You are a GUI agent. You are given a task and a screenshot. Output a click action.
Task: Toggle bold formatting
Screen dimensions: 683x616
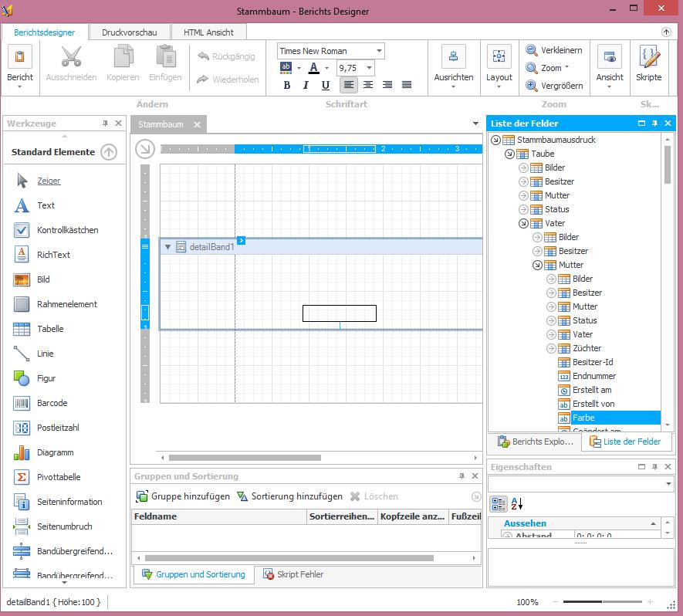coord(287,85)
